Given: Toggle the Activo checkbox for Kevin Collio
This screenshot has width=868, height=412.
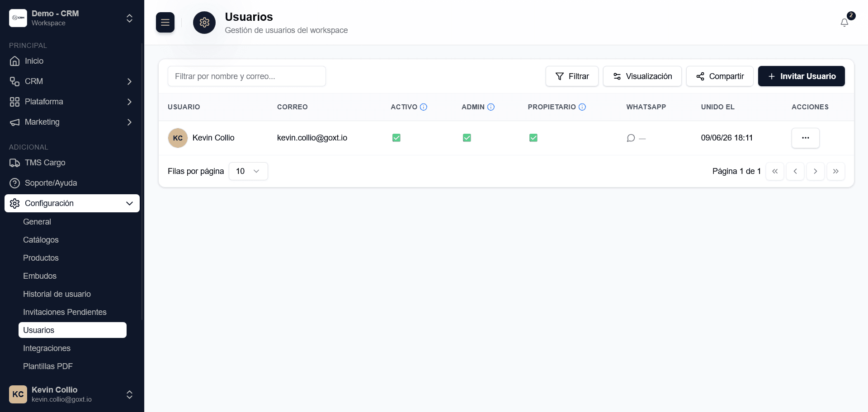Looking at the screenshot, I should 396,138.
